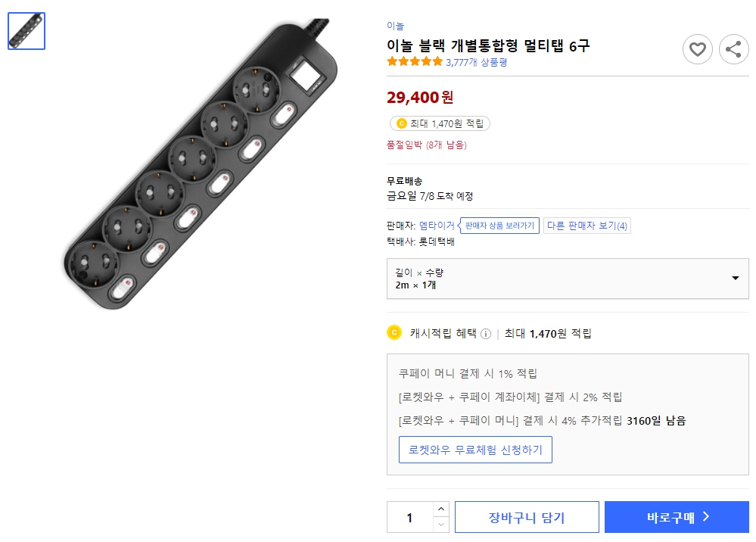Screen dimensions: 756x542
Task: Increase quantity with the stepper up arrow
Action: (441, 510)
